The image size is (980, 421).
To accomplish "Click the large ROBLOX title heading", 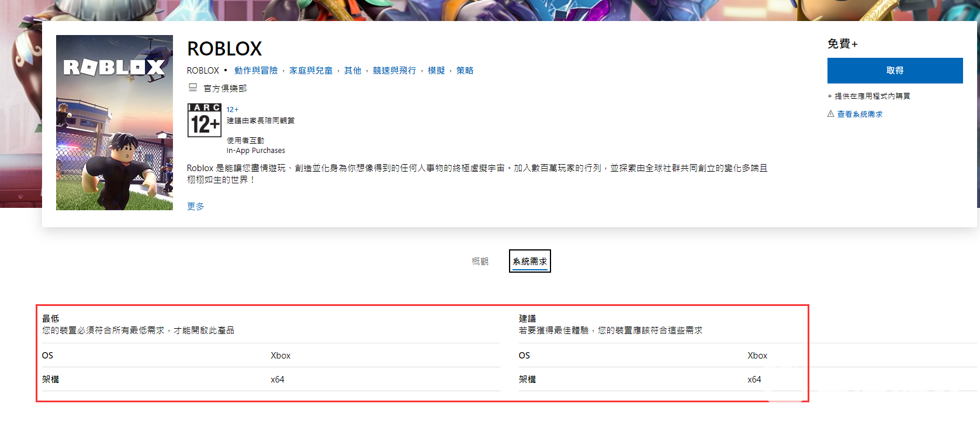I will coord(224,48).
